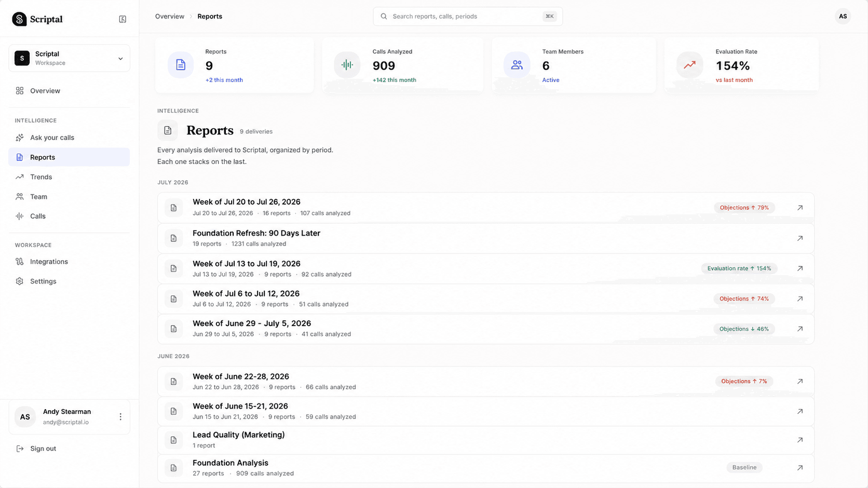The width and height of the screenshot is (868, 488).
Task: Expand the Scriptal Workspace switcher
Action: (69, 58)
